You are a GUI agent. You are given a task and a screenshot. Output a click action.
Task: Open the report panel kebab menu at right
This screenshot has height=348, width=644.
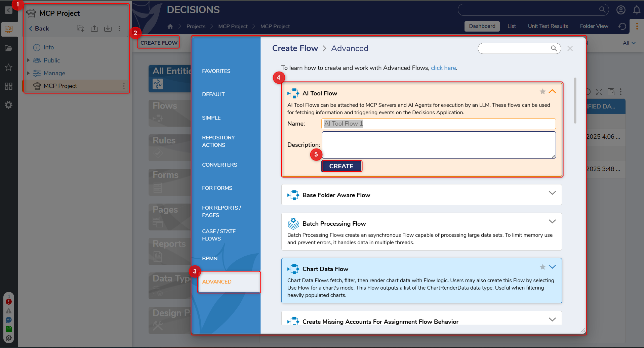pyautogui.click(x=620, y=92)
